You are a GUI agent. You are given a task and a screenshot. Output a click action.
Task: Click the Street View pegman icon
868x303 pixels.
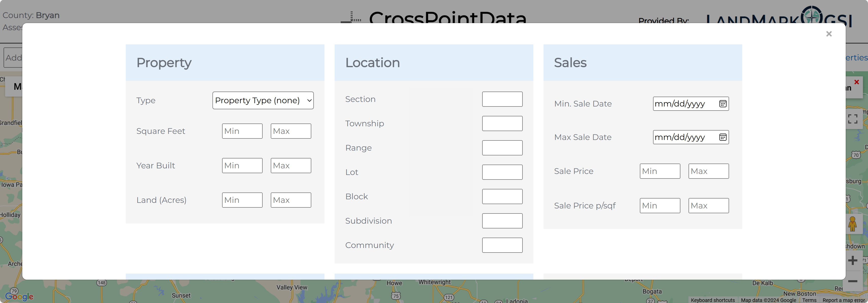[852, 224]
